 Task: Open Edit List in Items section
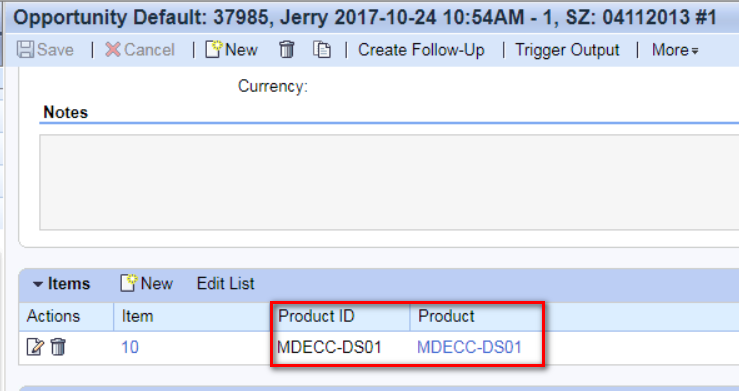[x=225, y=284]
